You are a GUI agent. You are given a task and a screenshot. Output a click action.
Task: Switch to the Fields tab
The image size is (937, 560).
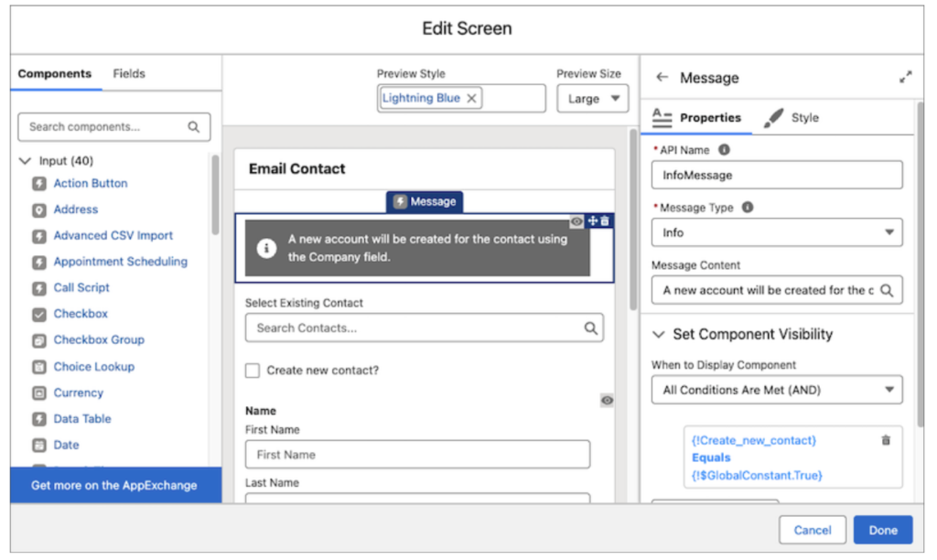coord(129,73)
